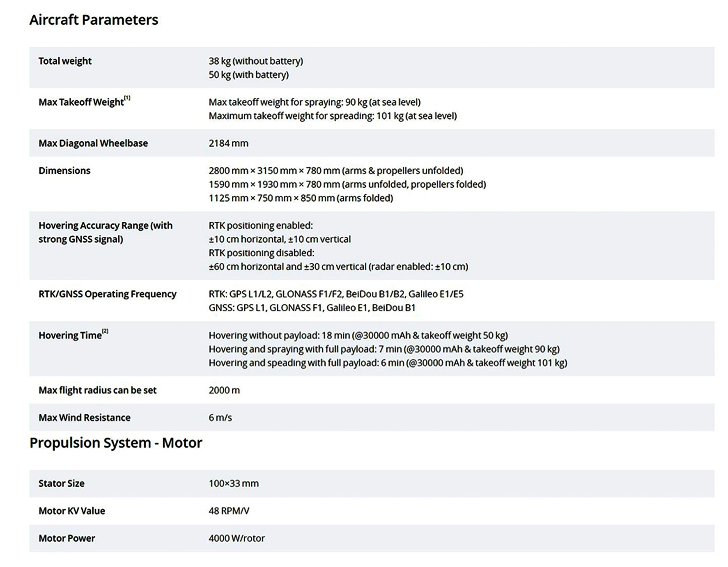The height and width of the screenshot is (567, 728).
Task: Click the Motor Power label
Action: tap(67, 538)
